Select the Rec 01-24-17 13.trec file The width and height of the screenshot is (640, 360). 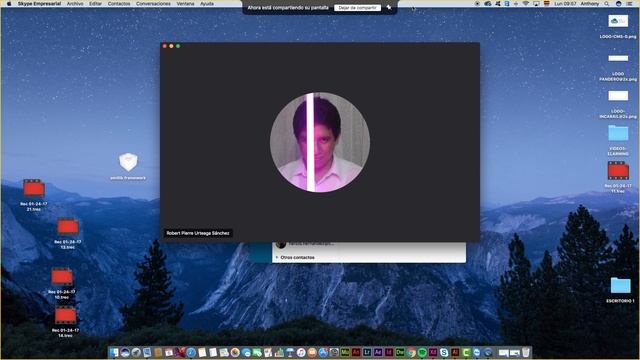(68, 233)
